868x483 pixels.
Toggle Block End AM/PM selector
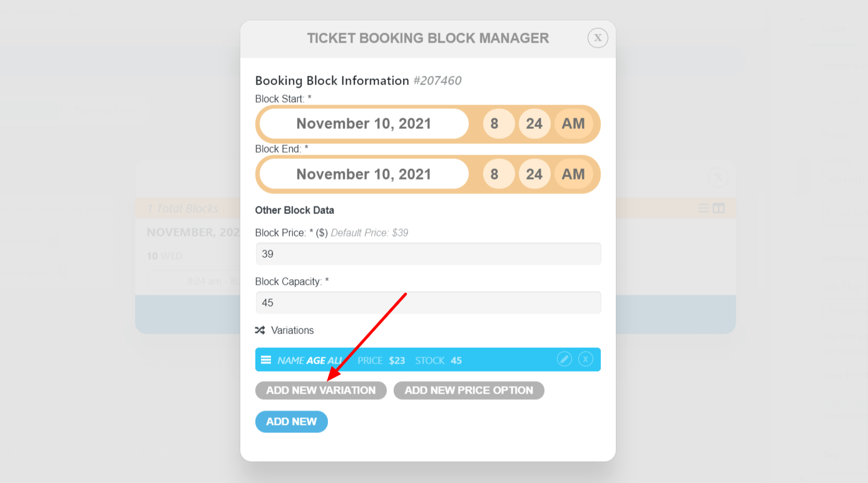[573, 174]
